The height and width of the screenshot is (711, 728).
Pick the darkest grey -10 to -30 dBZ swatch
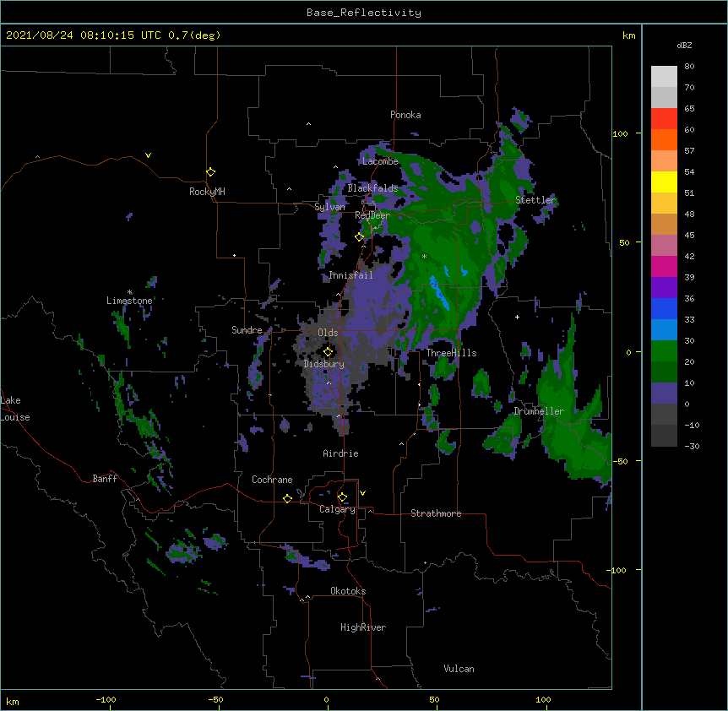pos(664,436)
